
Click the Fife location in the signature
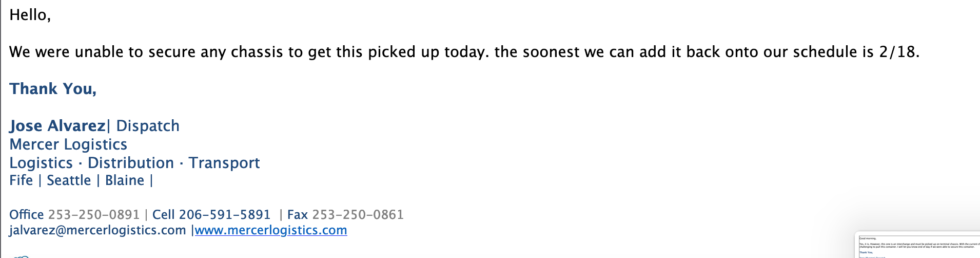point(21,180)
